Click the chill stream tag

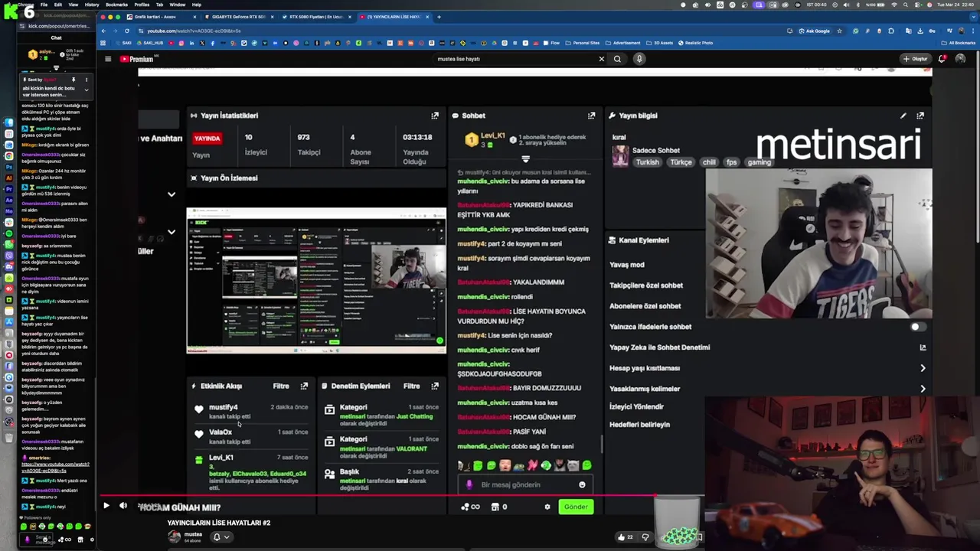[709, 162]
